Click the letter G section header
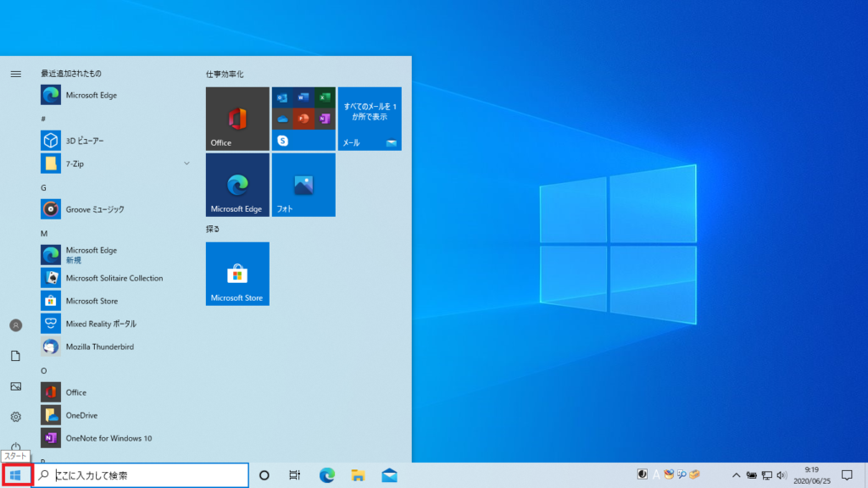The image size is (868, 488). pyautogui.click(x=44, y=187)
